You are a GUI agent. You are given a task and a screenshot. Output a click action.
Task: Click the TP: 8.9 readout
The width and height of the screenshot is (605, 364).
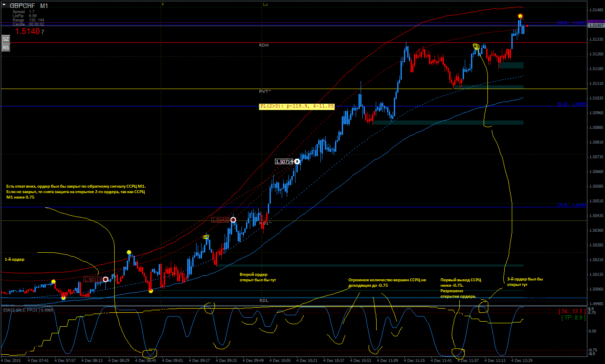tap(573, 318)
